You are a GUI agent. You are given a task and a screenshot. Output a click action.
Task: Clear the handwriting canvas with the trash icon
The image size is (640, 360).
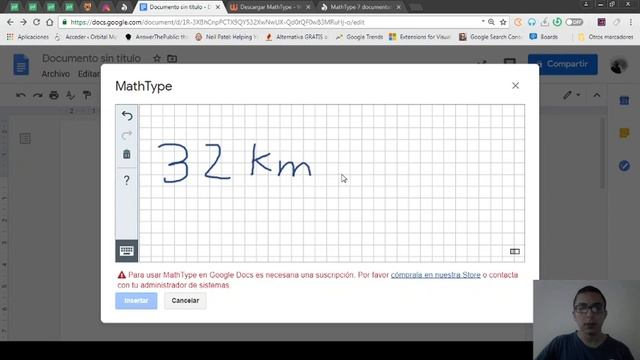click(x=127, y=154)
